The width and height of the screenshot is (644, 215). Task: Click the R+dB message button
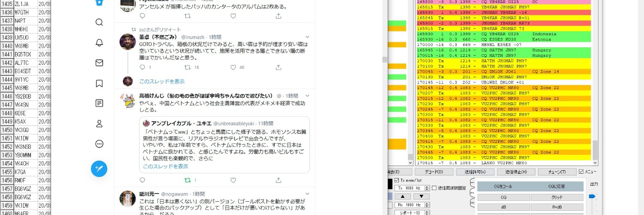coord(557,207)
